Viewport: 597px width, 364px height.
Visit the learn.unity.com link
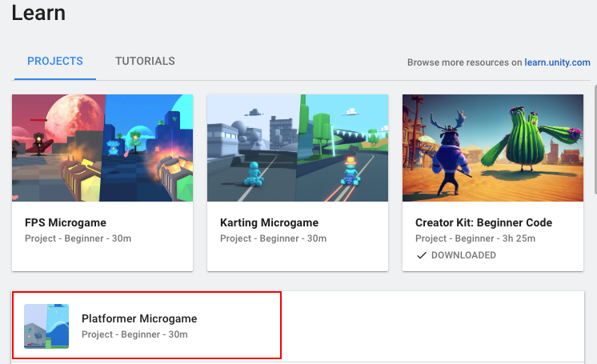(557, 62)
